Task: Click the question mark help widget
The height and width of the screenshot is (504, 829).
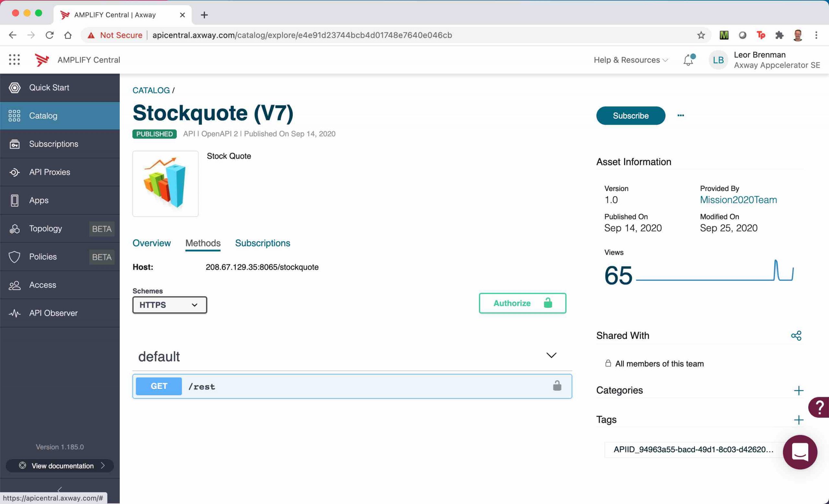Action: (x=819, y=407)
